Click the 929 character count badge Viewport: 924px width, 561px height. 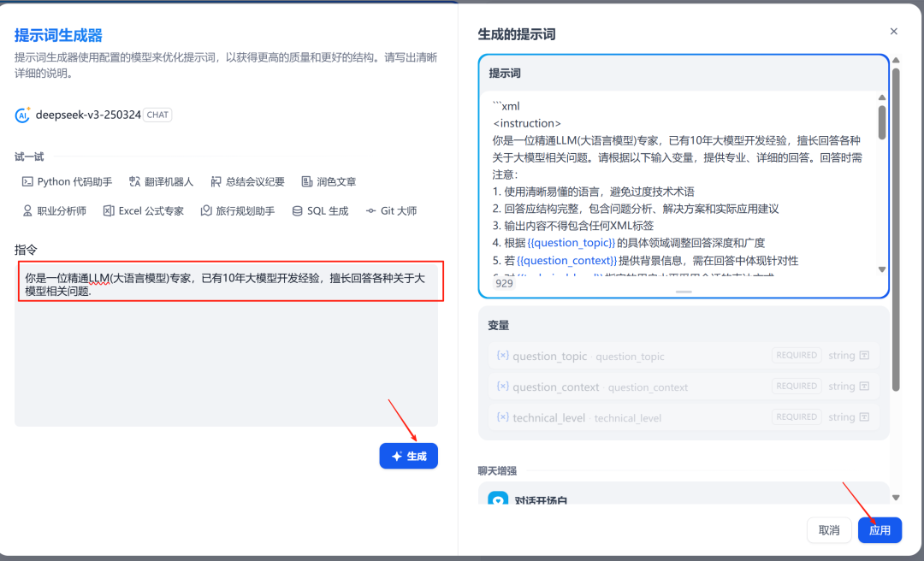[504, 283]
